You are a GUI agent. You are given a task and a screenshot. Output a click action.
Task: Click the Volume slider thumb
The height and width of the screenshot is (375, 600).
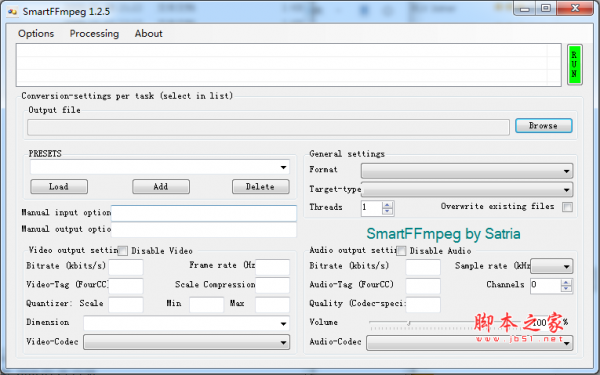pyautogui.click(x=409, y=323)
